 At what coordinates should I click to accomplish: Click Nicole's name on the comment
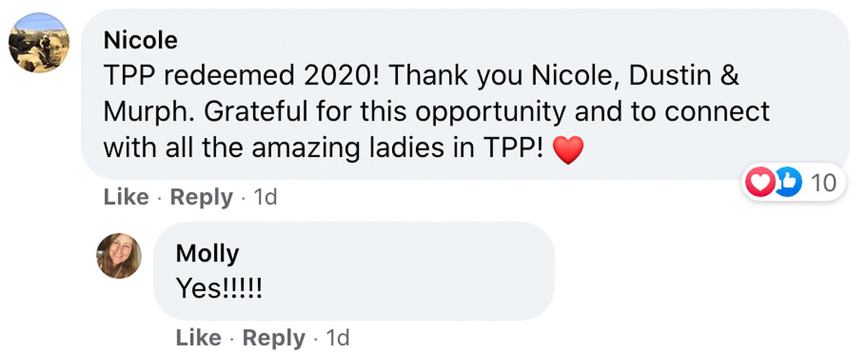[140, 40]
